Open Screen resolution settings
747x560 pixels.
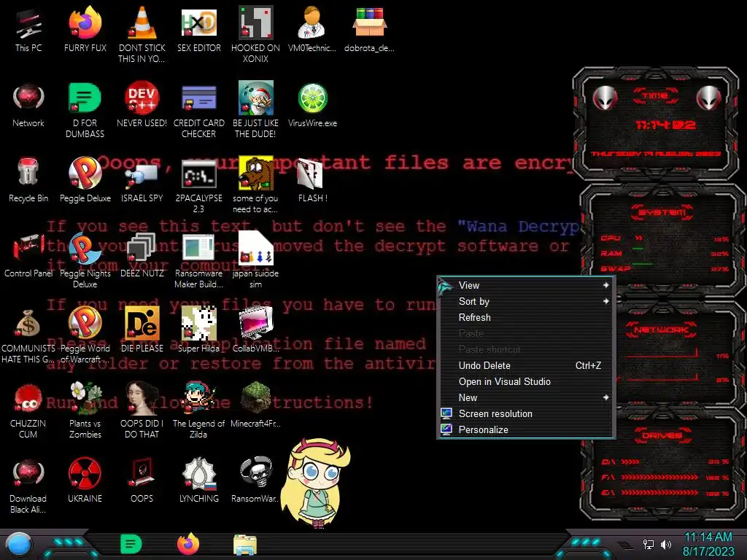tap(526, 414)
